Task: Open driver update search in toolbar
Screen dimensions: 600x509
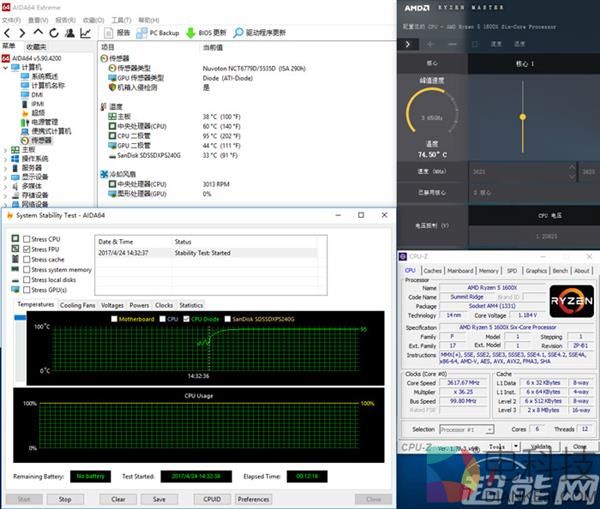Action: [x=259, y=33]
